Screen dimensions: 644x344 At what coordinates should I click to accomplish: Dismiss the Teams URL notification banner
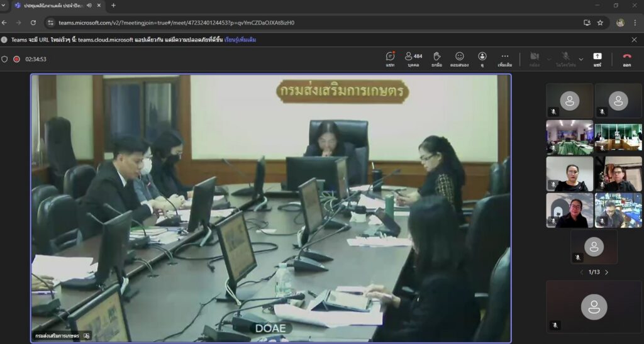tap(634, 40)
